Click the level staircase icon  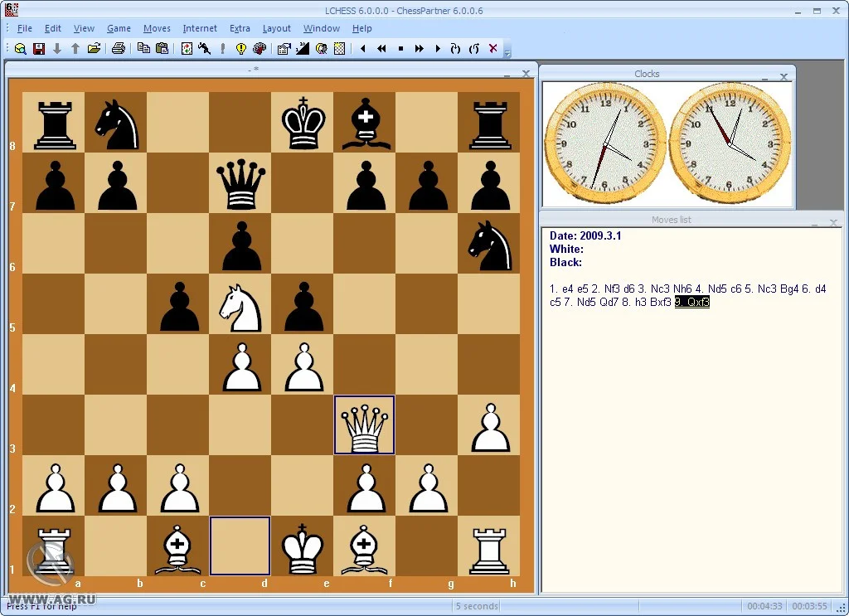pyautogui.click(x=302, y=49)
